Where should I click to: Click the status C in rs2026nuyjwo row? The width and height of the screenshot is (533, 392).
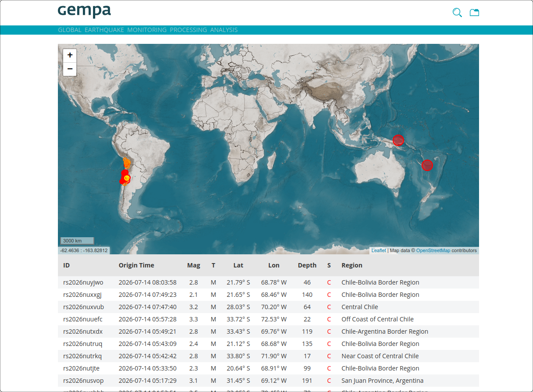tap(329, 282)
